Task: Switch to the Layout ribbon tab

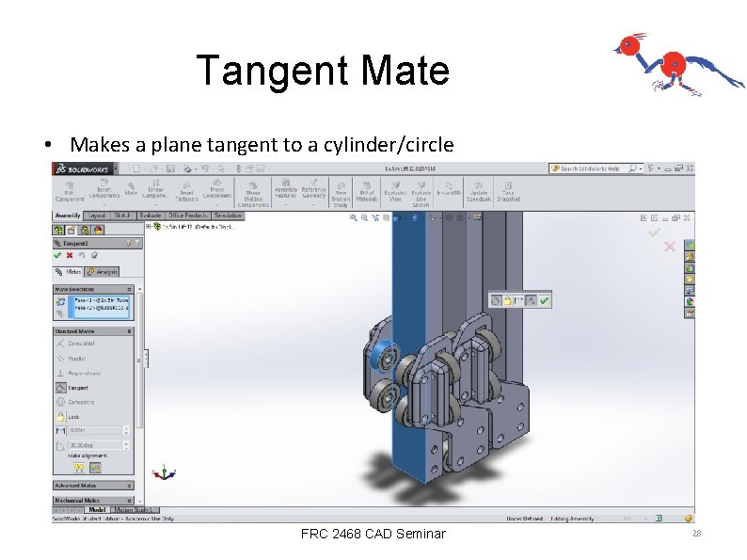Action: coord(97,216)
